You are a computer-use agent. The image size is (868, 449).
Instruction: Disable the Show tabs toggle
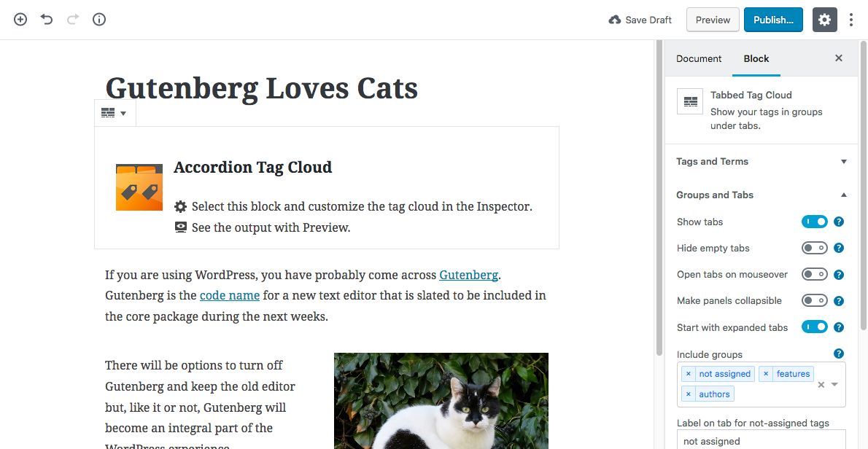point(815,222)
